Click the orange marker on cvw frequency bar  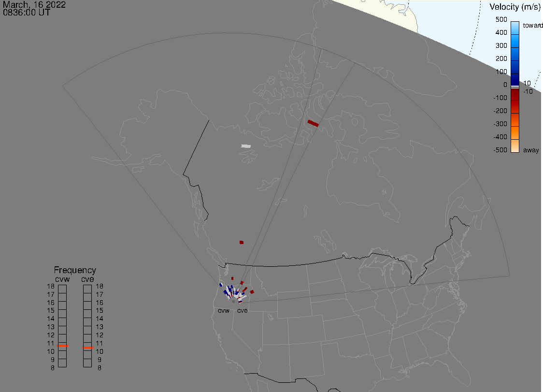tap(62, 346)
